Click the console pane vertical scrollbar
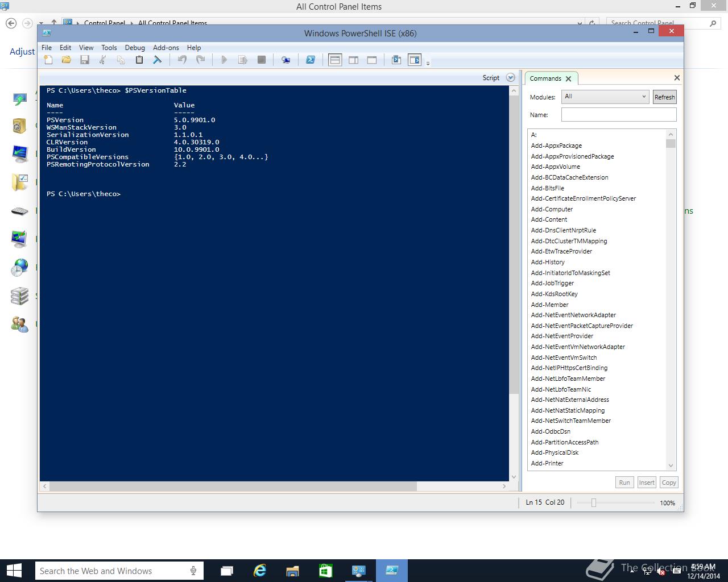Screen dimensions: 728x582 [x=514, y=244]
